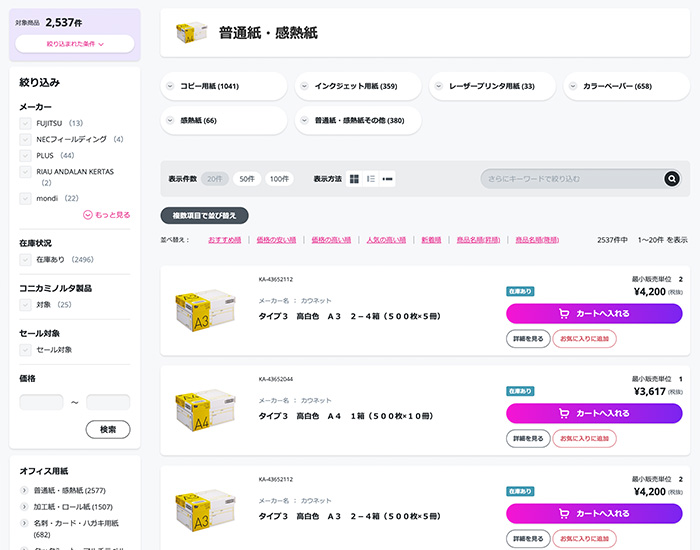700x550 pixels.
Task: Open the もっと見る manufacturer list
Action: [x=107, y=215]
